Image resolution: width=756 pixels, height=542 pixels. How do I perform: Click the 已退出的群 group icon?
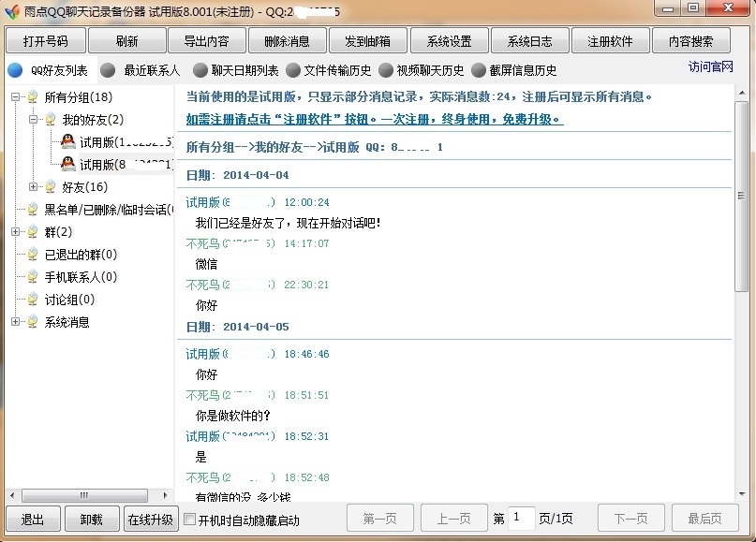point(33,255)
